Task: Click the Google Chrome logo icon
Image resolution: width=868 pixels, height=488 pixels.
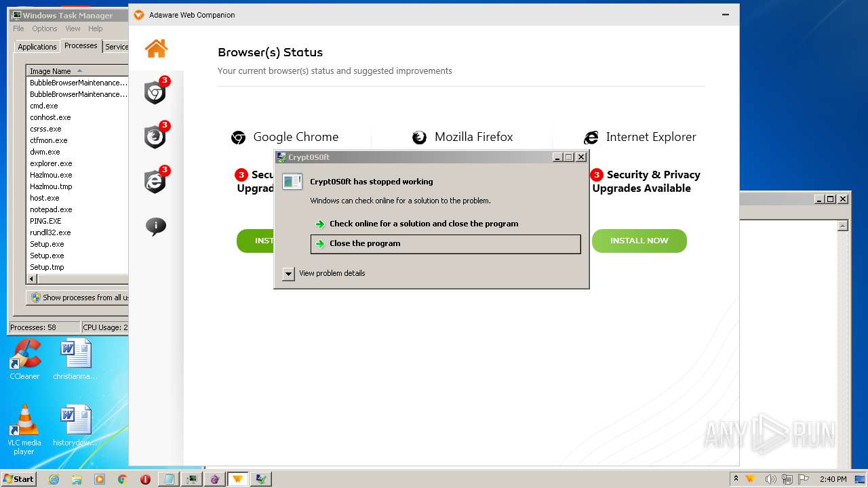Action: (x=238, y=138)
